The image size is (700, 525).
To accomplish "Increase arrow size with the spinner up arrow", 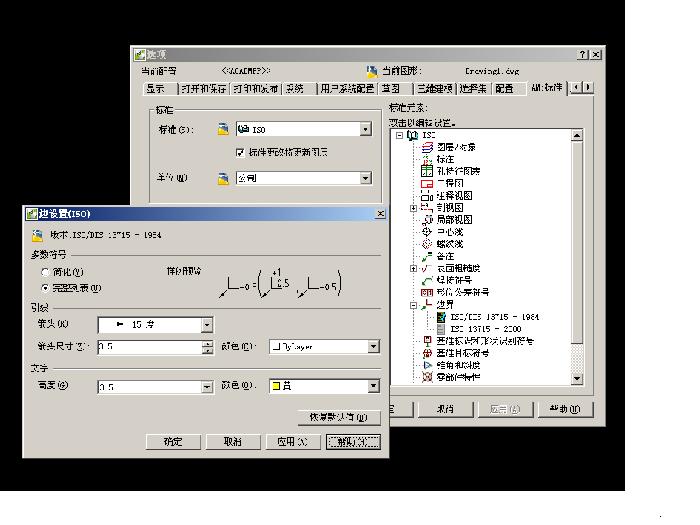I will (207, 344).
